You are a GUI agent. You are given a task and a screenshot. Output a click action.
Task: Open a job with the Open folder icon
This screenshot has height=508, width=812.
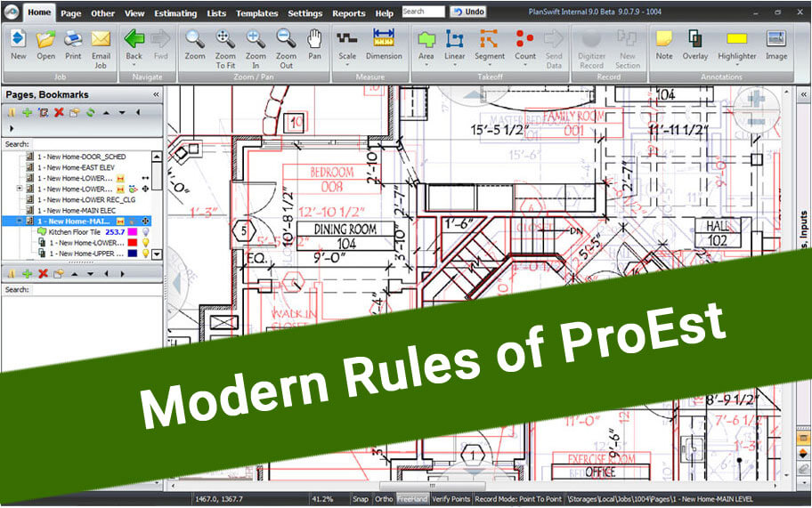45,39
